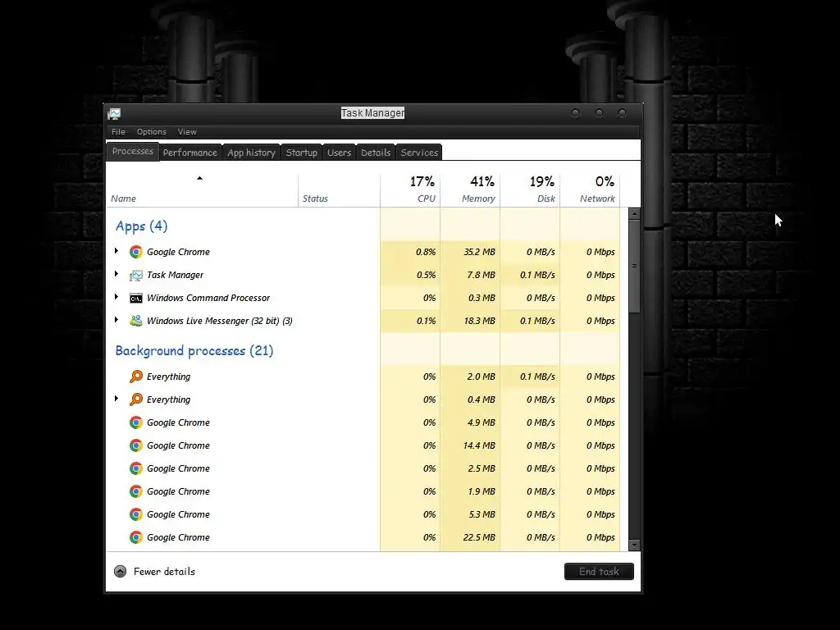Viewport: 840px width, 630px height.
Task: Expand the second Everything process row
Action: pos(116,399)
